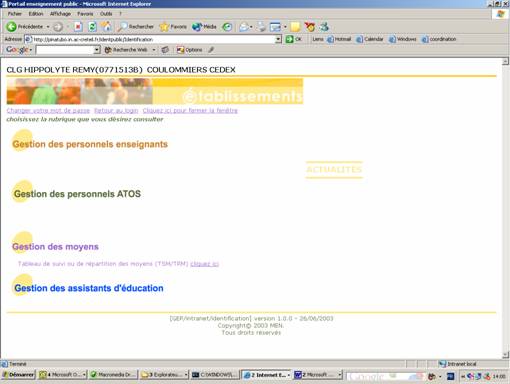Stop page loading with red X icon

pyautogui.click(x=78, y=27)
